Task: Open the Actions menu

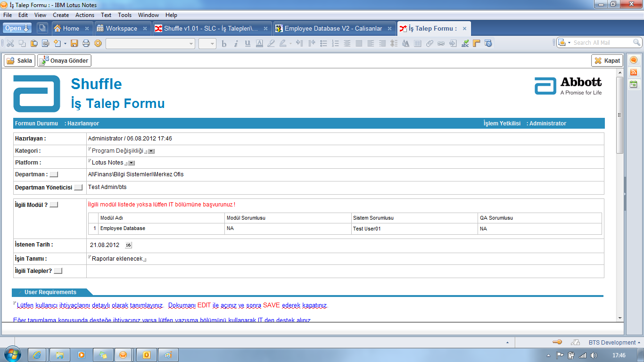Action: coord(85,15)
